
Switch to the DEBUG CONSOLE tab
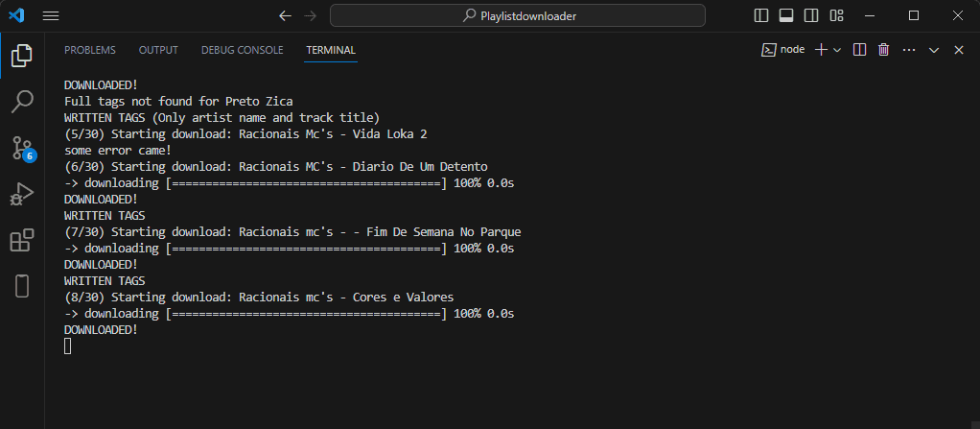click(242, 50)
